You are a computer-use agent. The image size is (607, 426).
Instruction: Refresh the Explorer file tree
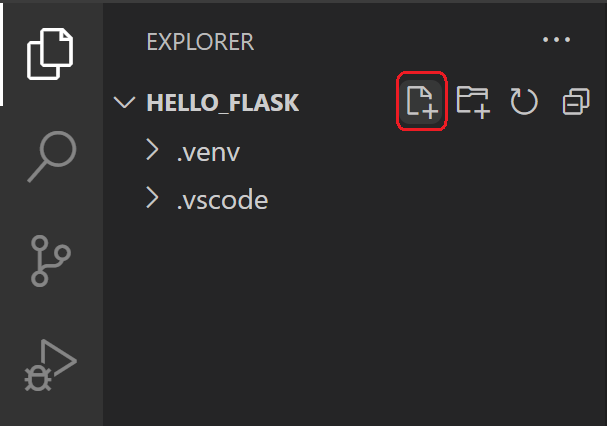[524, 101]
